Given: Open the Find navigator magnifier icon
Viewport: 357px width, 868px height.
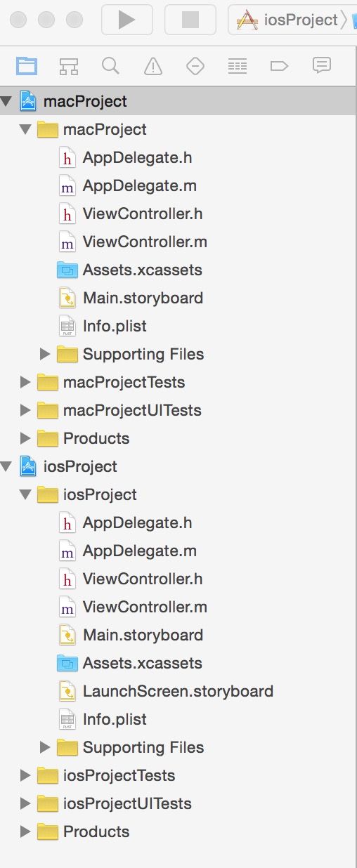Looking at the screenshot, I should point(110,66).
